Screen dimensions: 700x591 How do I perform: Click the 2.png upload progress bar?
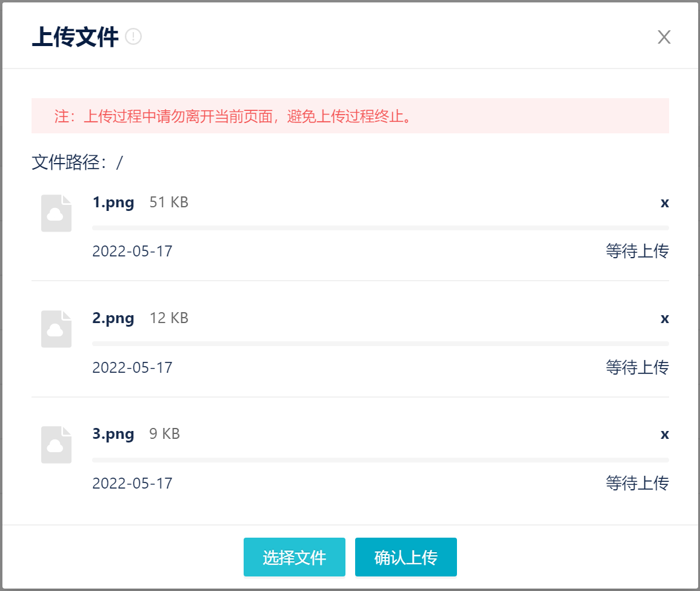point(380,344)
